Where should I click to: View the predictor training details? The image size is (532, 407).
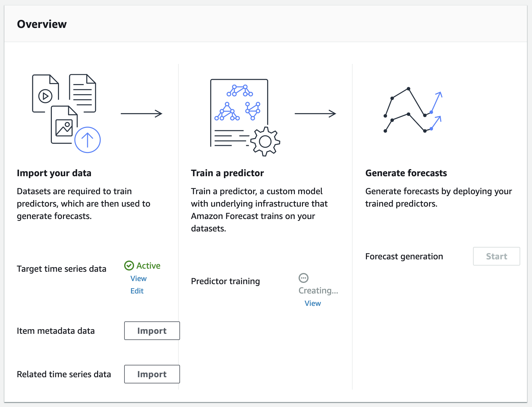pyautogui.click(x=313, y=303)
